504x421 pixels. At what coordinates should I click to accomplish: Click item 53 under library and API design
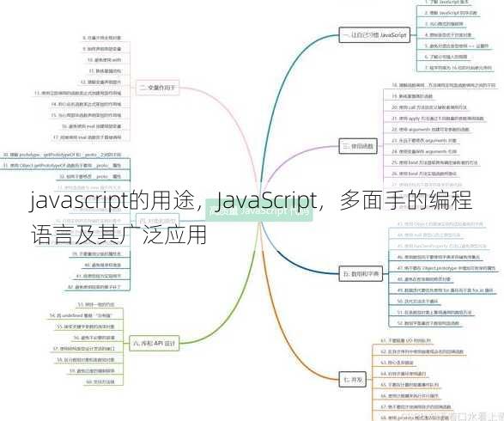pyautogui.click(x=96, y=304)
